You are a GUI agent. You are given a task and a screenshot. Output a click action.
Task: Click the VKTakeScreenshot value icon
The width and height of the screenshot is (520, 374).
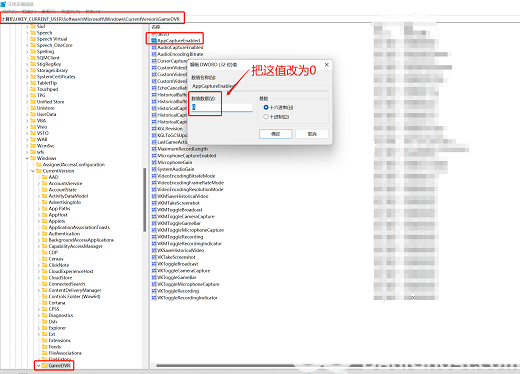pyautogui.click(x=154, y=257)
